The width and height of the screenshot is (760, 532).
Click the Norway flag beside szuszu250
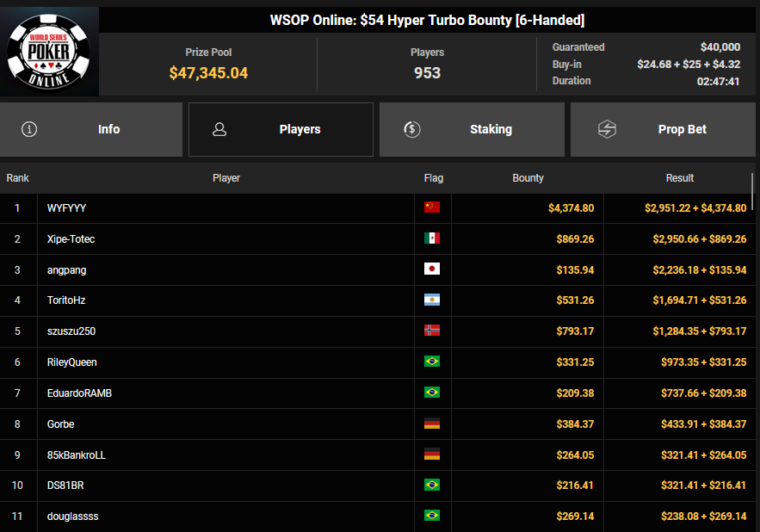pos(432,331)
